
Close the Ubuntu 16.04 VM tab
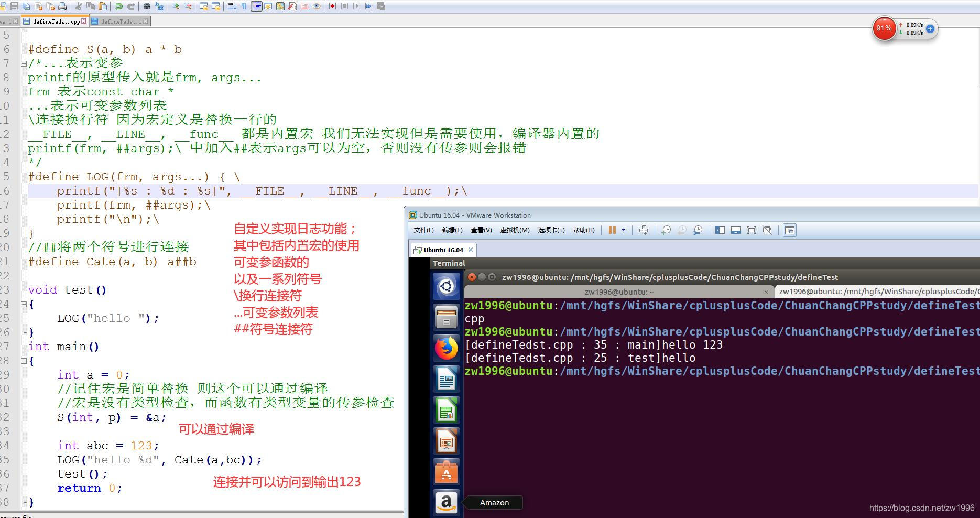pos(471,250)
